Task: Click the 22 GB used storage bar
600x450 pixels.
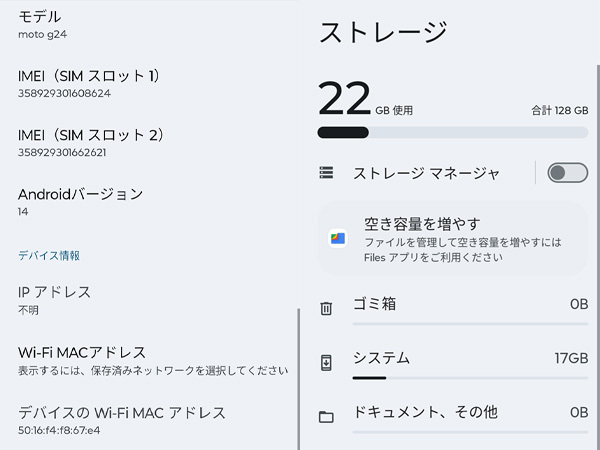Action: (x=452, y=132)
